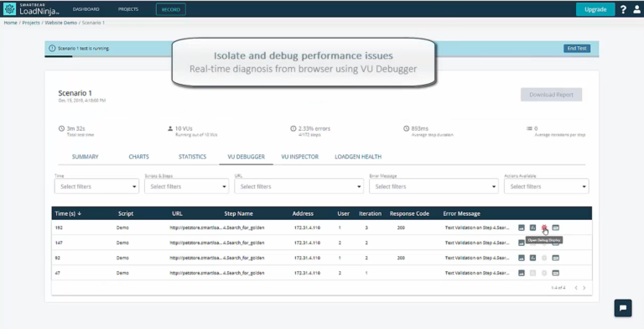Viewport: 644px width, 329px height.
Task: Click the RECORD button
Action: pos(171,9)
